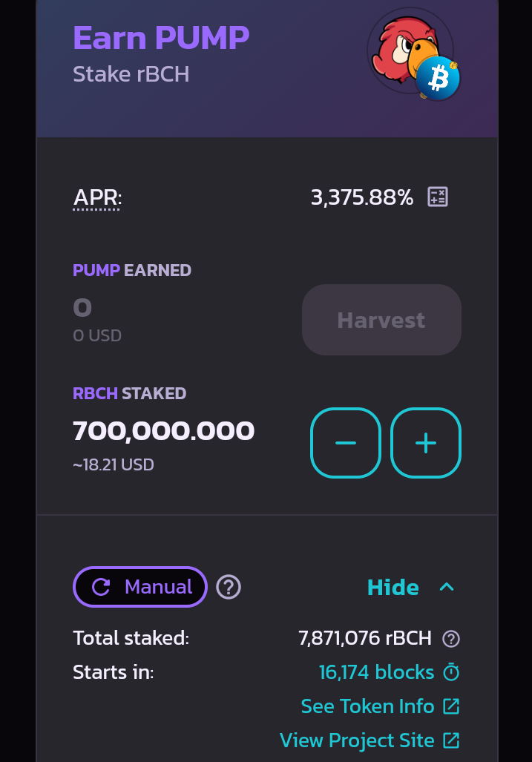Click the 3,375.88% APR value
Image resolution: width=532 pixels, height=762 pixels.
pyautogui.click(x=362, y=197)
